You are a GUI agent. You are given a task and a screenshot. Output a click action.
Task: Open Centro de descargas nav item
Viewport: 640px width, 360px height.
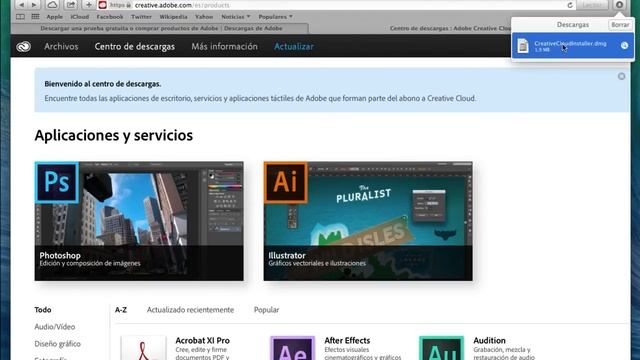135,47
